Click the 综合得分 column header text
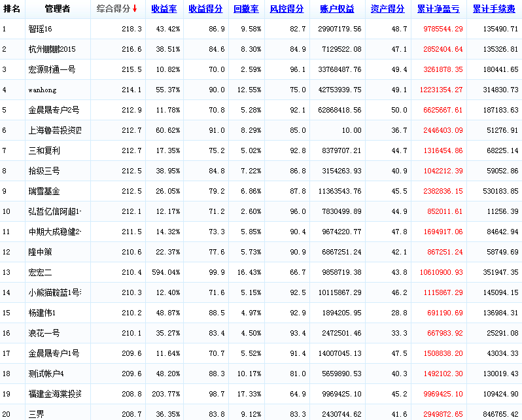Viewport: 522px width, 420px height. click(x=113, y=9)
